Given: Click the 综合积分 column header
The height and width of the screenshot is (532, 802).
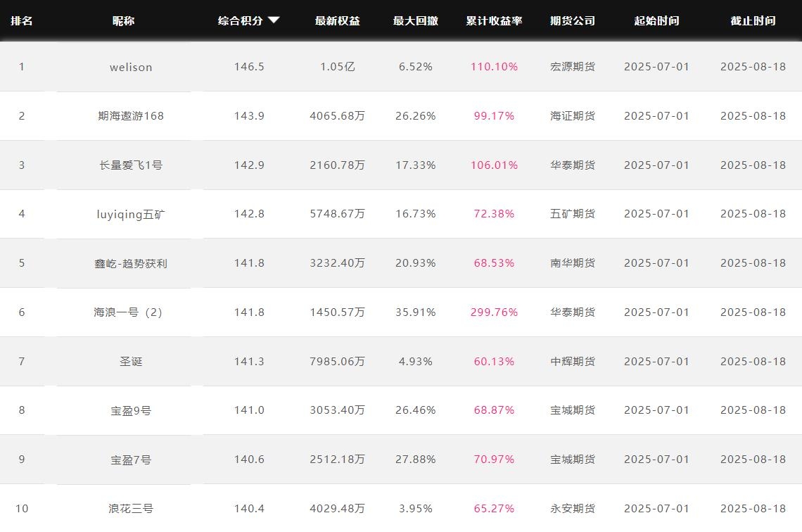Looking at the screenshot, I should pyautogui.click(x=241, y=21).
